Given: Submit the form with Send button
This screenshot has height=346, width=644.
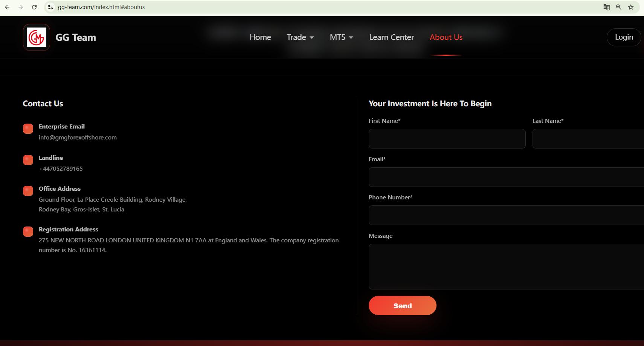Looking at the screenshot, I should click(x=402, y=306).
